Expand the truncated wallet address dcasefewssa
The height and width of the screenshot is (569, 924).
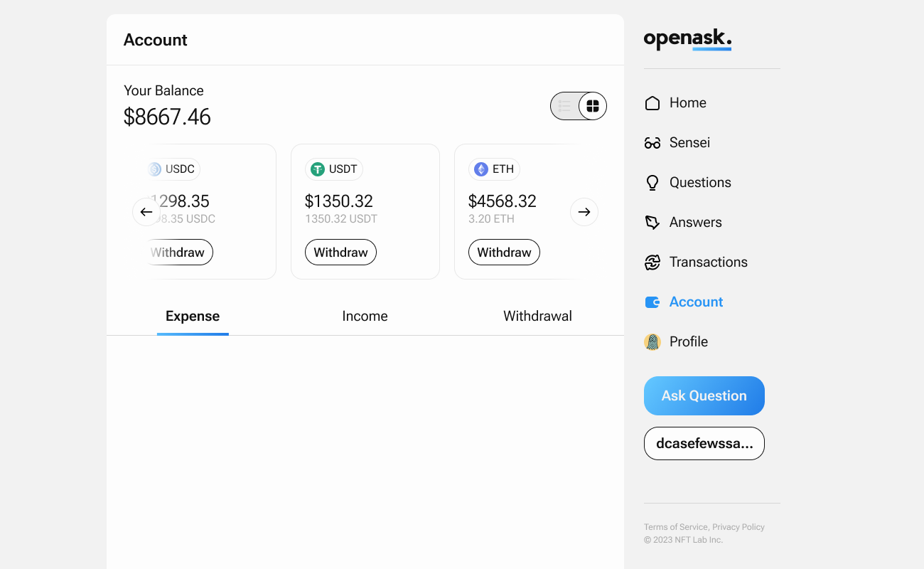tap(704, 443)
